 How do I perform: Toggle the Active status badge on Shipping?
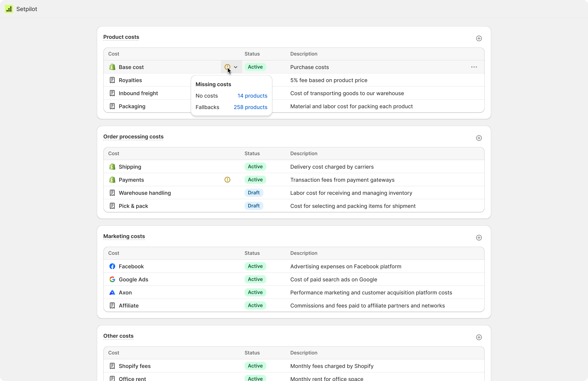pyautogui.click(x=255, y=167)
